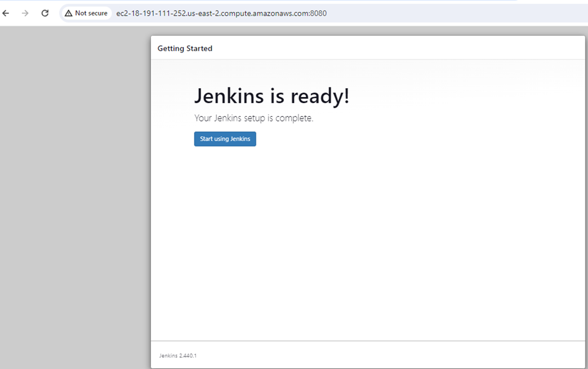588x369 pixels.
Task: Click 'Your Jenkins setup is complete.' text
Action: click(253, 118)
